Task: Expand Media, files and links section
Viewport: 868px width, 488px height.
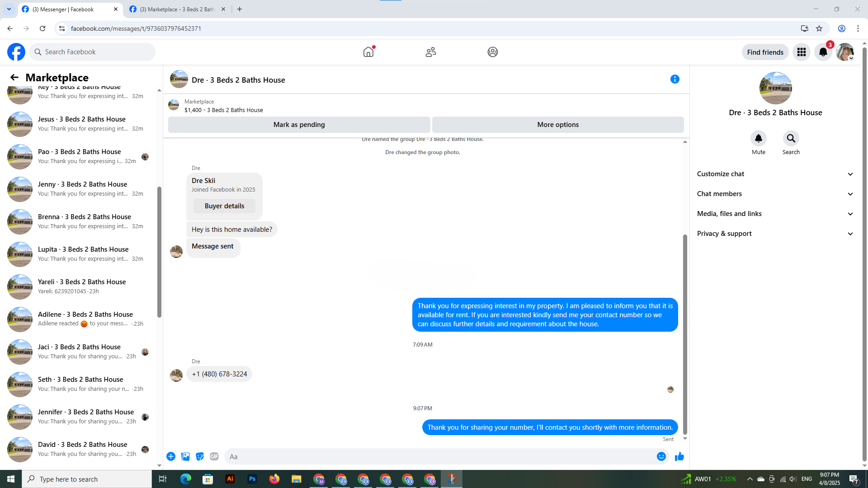Action: click(775, 214)
